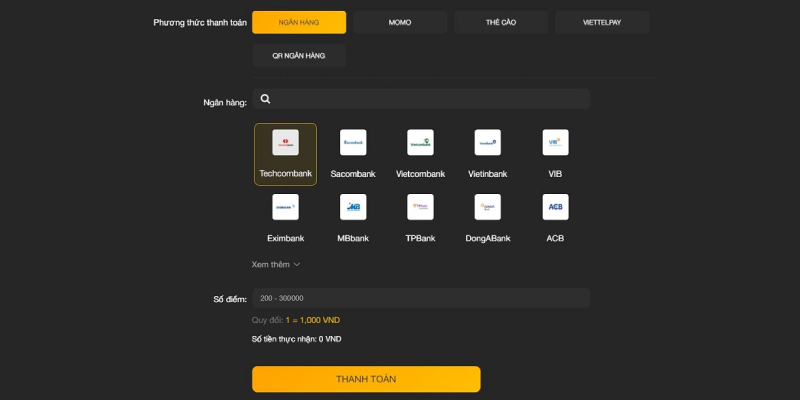
Task: Click the THANH TOÁN payment button
Action: click(366, 379)
